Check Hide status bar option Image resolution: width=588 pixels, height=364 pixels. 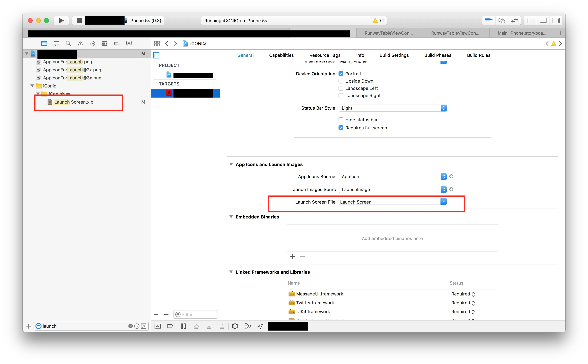point(341,120)
